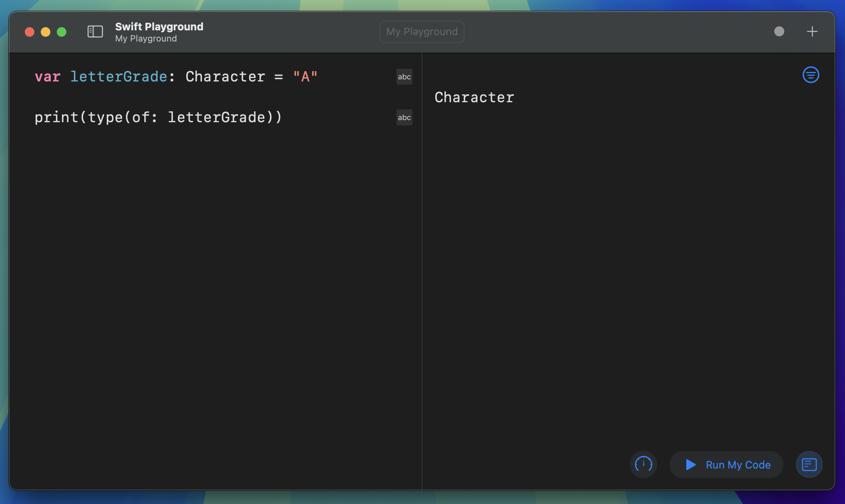Image resolution: width=845 pixels, height=504 pixels.
Task: Click the divider between editor and console
Action: click(422, 272)
